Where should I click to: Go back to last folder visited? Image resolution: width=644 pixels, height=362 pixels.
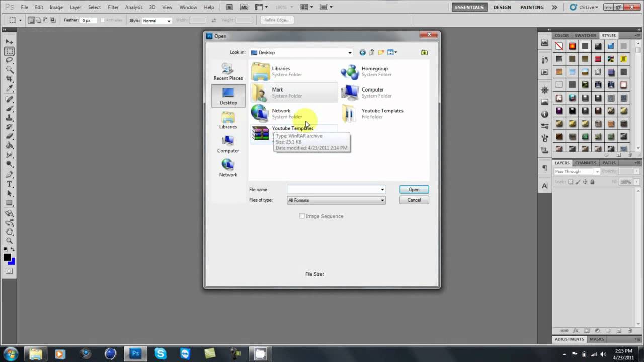(x=362, y=52)
